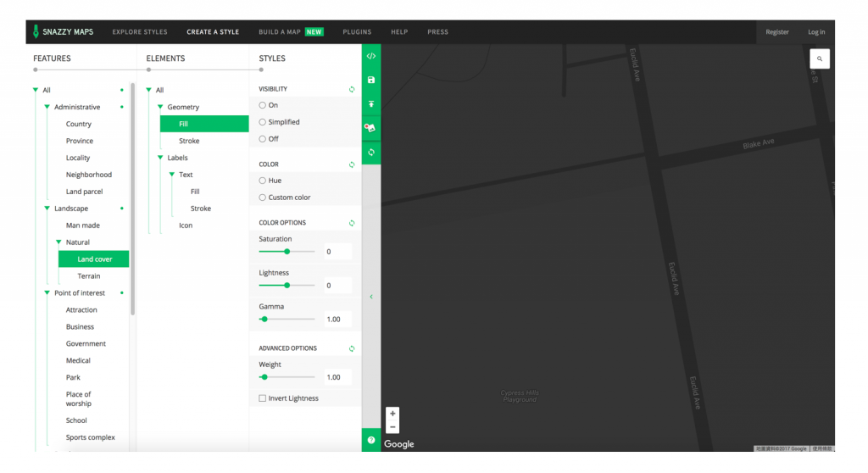Reset the Visibility section
This screenshot has width=868, height=473.
point(352,89)
